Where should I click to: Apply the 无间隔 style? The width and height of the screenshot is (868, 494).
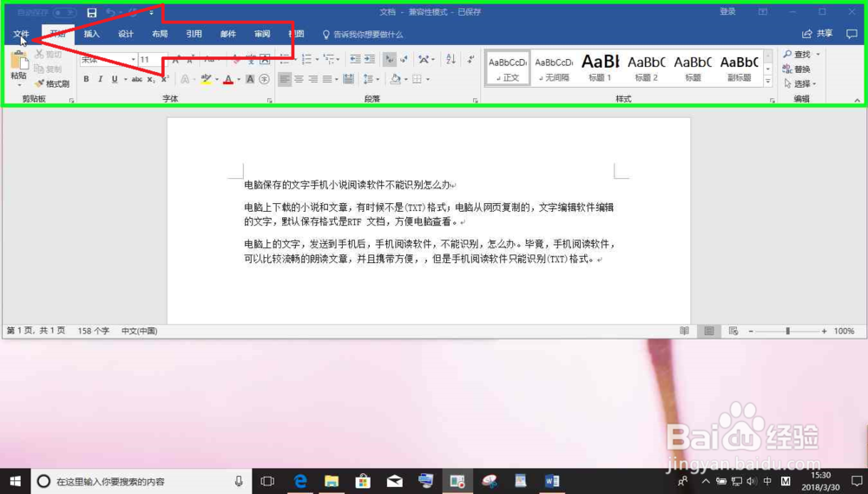click(x=554, y=68)
